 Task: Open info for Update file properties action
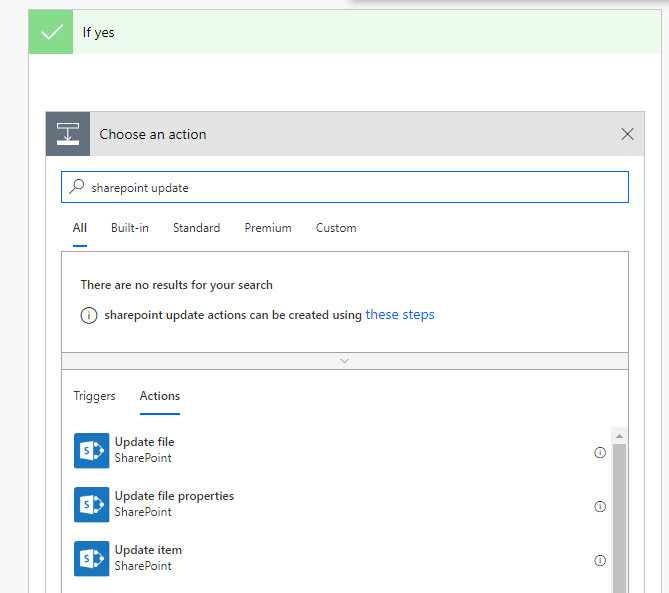[x=600, y=506]
